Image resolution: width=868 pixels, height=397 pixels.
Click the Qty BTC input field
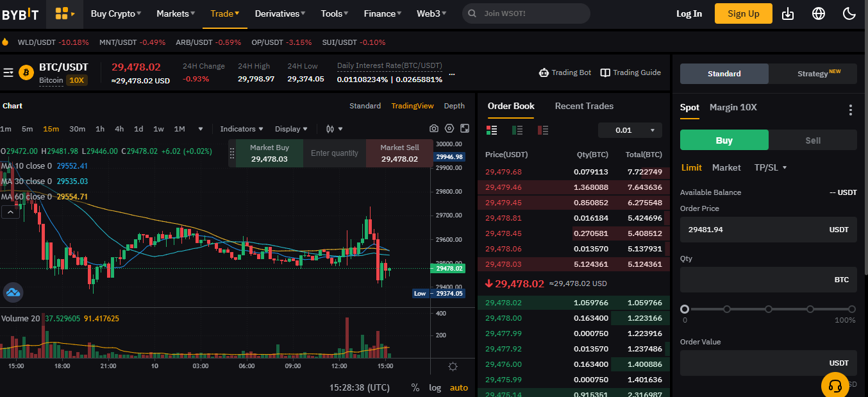769,280
